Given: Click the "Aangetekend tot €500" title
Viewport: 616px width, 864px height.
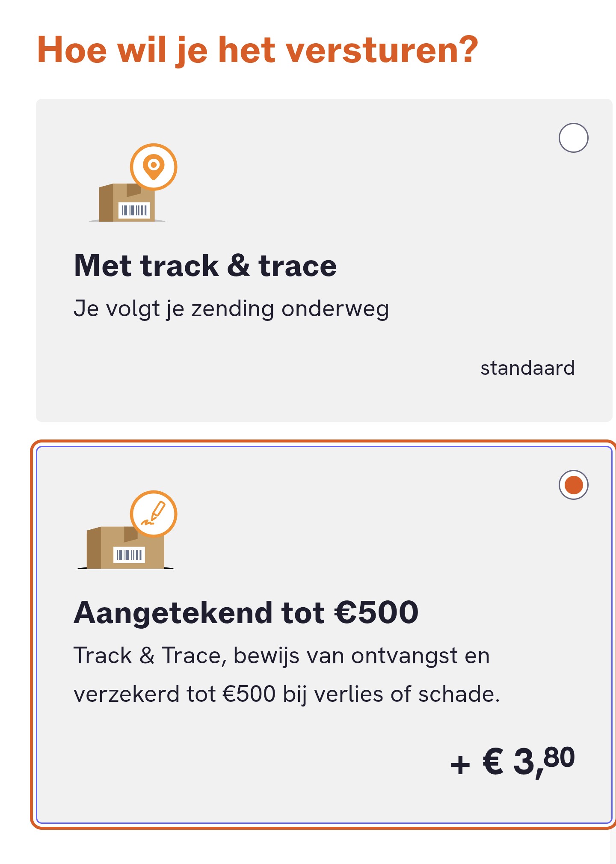Looking at the screenshot, I should coord(246,613).
